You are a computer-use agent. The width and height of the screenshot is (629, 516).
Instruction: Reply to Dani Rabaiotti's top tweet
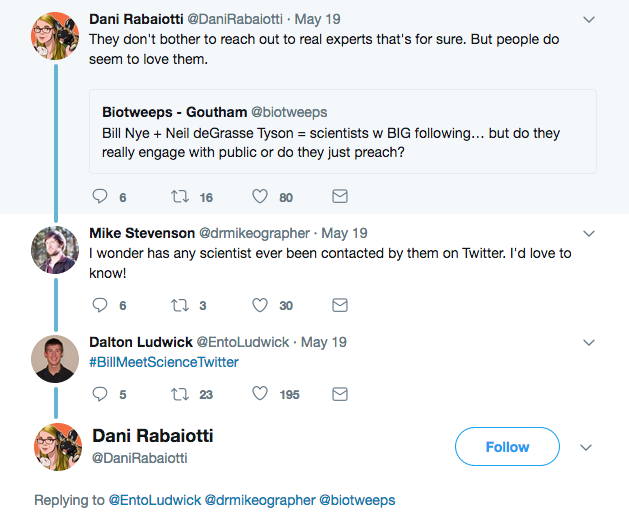pyautogui.click(x=99, y=196)
